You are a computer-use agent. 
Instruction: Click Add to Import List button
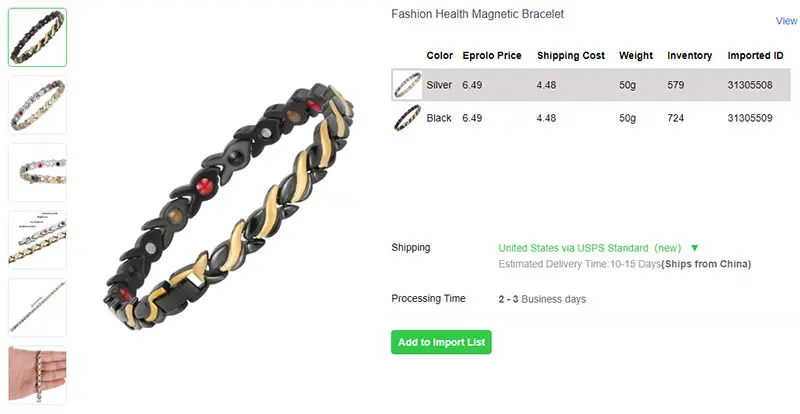pyautogui.click(x=441, y=342)
